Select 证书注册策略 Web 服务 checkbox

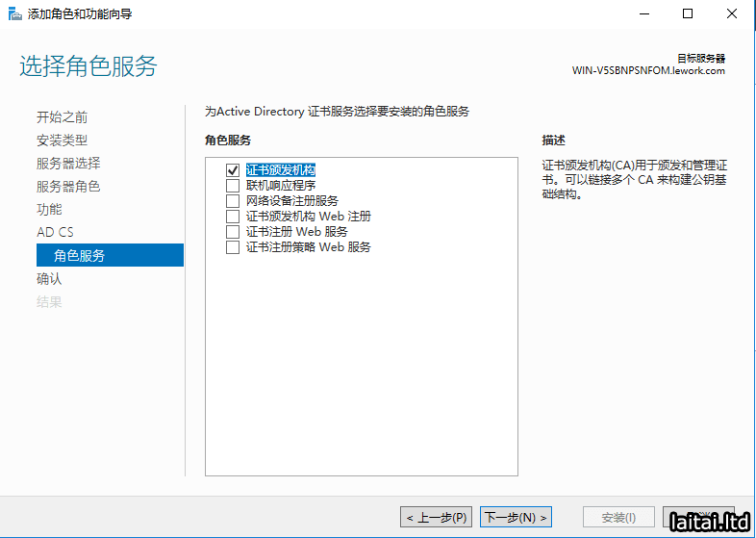click(232, 247)
